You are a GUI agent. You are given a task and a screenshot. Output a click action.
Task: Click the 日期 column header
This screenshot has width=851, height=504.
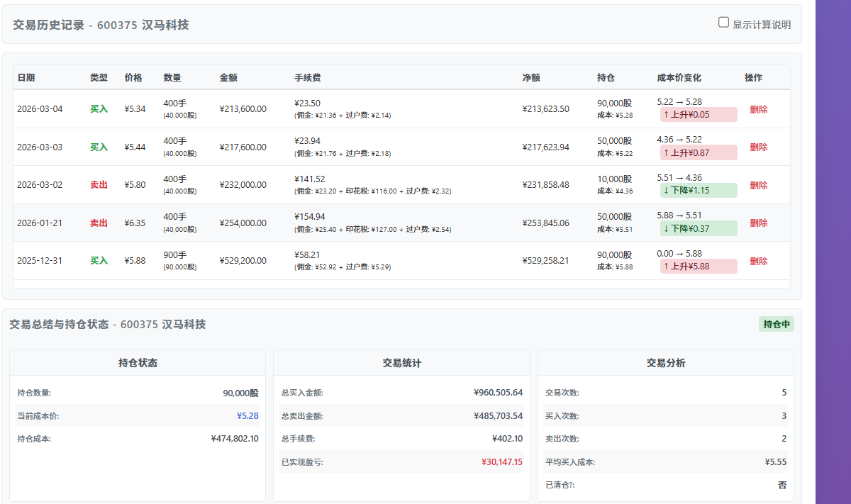(26, 77)
